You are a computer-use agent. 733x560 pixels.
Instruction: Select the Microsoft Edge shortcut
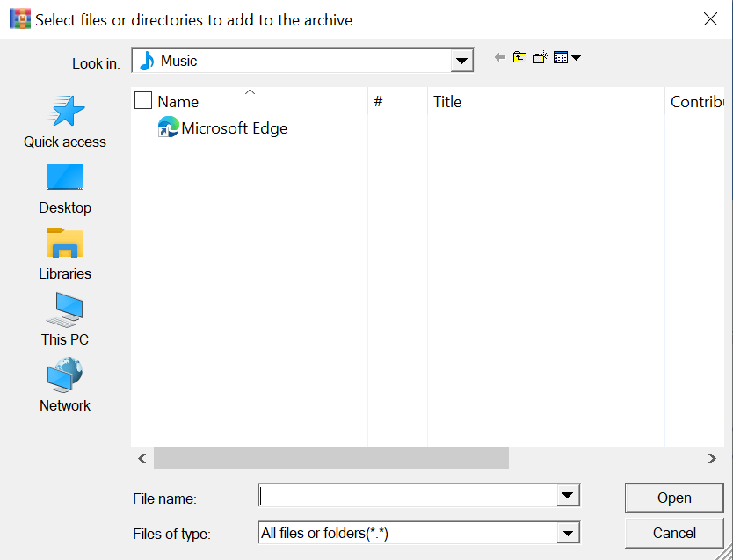(234, 128)
